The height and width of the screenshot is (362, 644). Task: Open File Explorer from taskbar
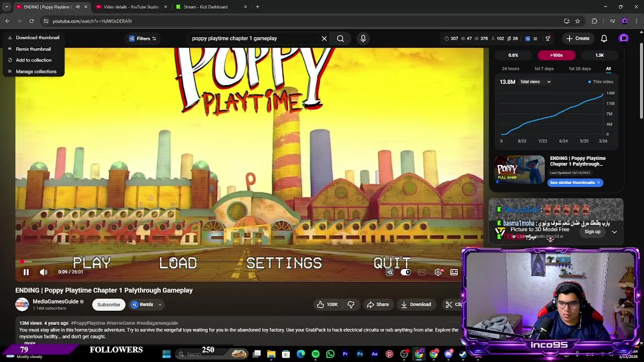coord(271,354)
